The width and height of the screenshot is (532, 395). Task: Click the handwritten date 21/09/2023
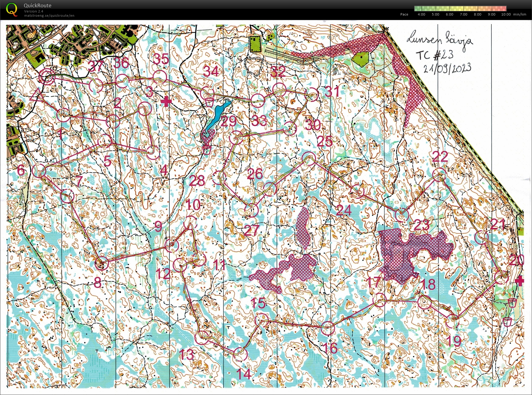click(x=448, y=68)
